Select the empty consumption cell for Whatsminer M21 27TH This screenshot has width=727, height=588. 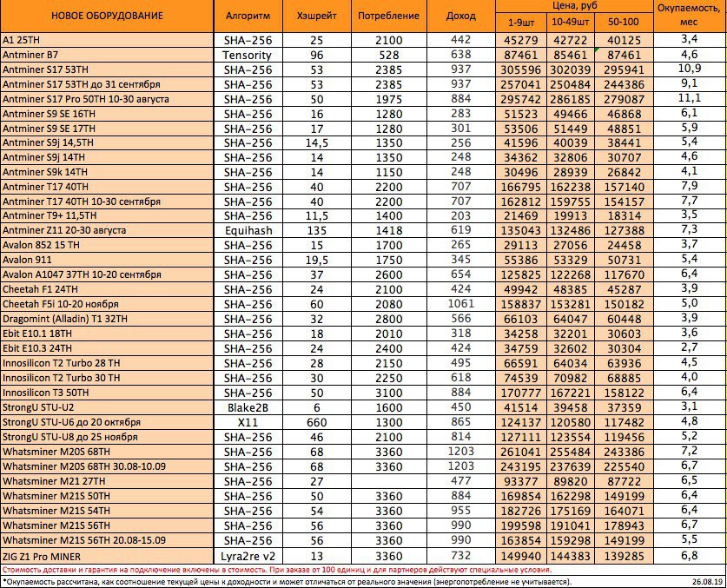(388, 481)
